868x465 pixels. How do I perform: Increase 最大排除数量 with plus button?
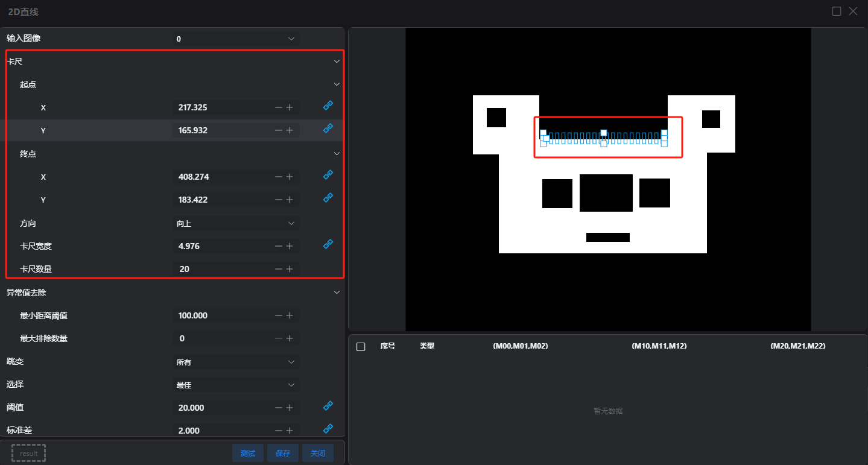[x=290, y=338]
